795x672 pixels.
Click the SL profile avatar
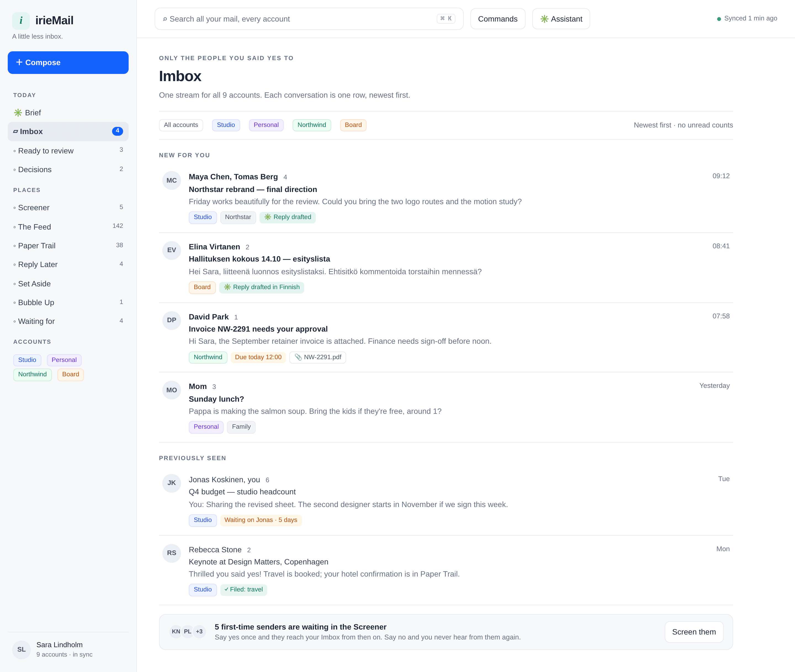(21, 650)
